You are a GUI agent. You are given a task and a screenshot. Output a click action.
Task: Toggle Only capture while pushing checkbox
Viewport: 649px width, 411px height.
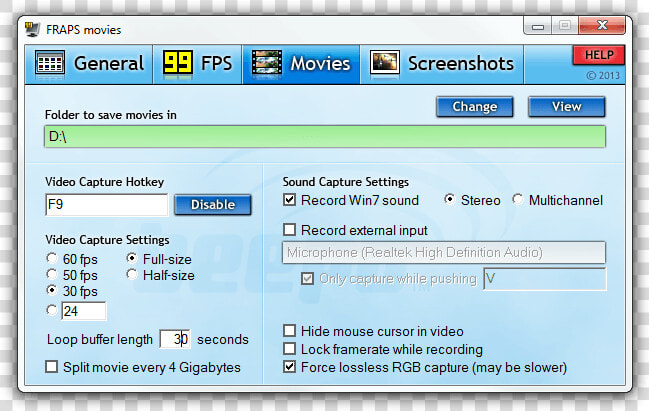(307, 279)
